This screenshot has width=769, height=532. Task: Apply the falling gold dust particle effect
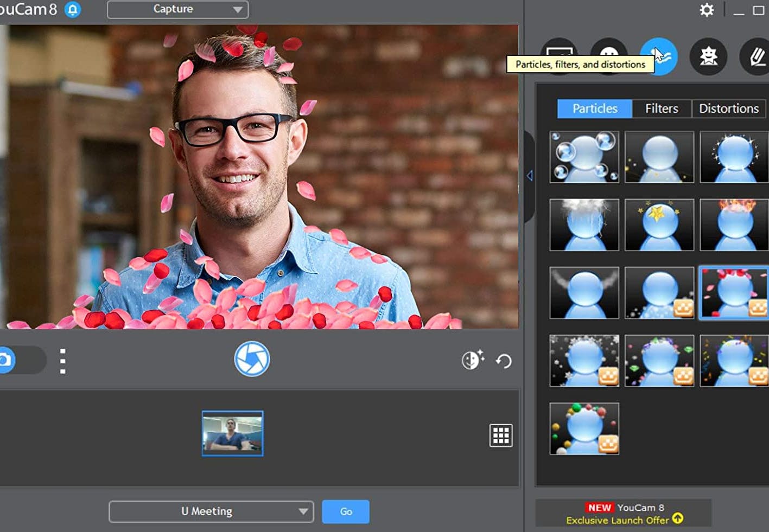tap(659, 157)
